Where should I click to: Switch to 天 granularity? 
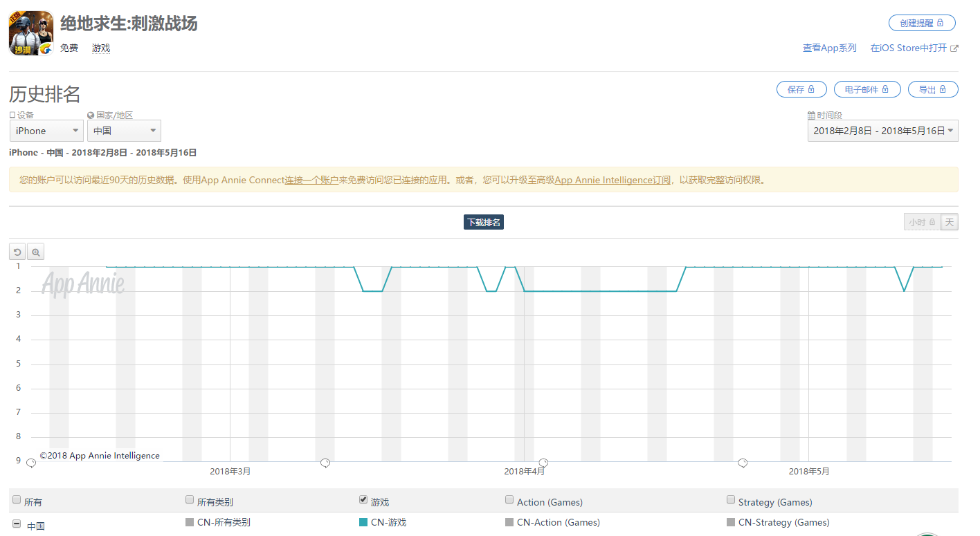tap(950, 222)
